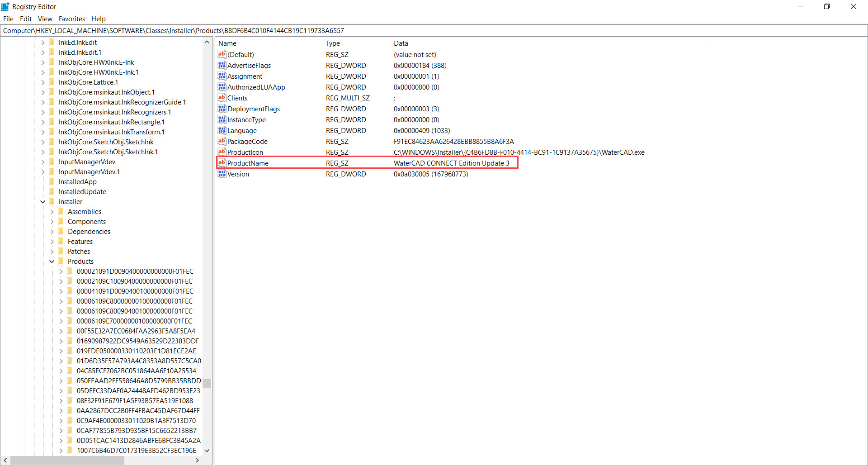Click the DWORD icon next to InstanceType
This screenshot has width=868, height=466.
(222, 119)
